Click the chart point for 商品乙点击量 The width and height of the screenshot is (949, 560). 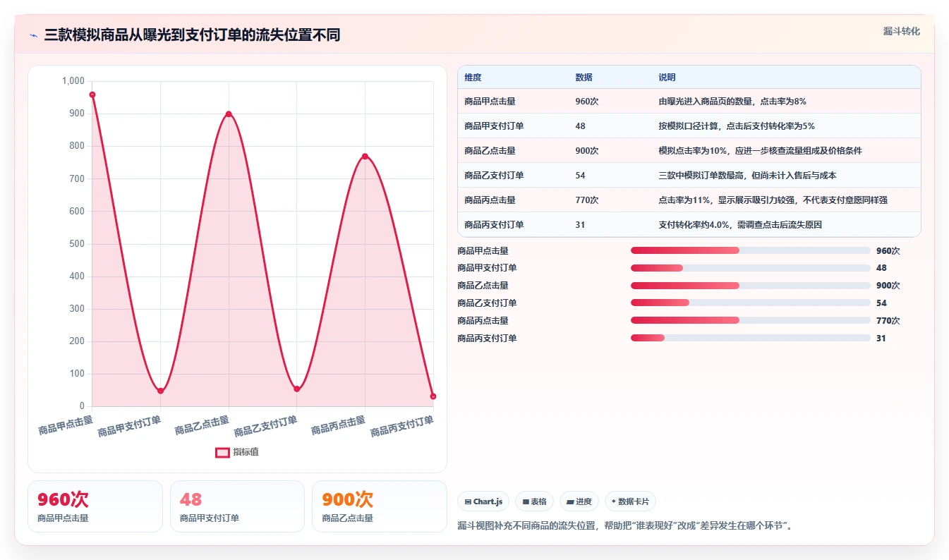pyautogui.click(x=229, y=114)
